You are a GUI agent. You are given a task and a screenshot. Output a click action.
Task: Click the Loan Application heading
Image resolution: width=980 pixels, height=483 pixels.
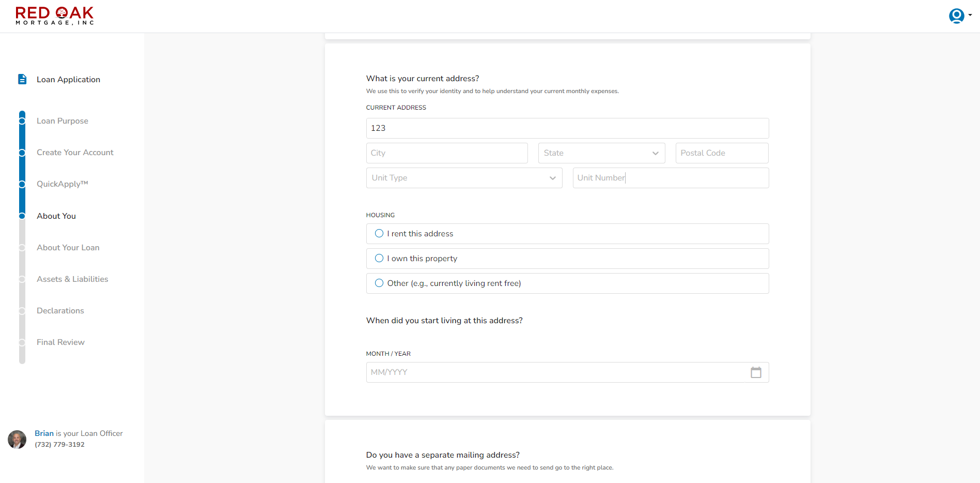tap(68, 80)
